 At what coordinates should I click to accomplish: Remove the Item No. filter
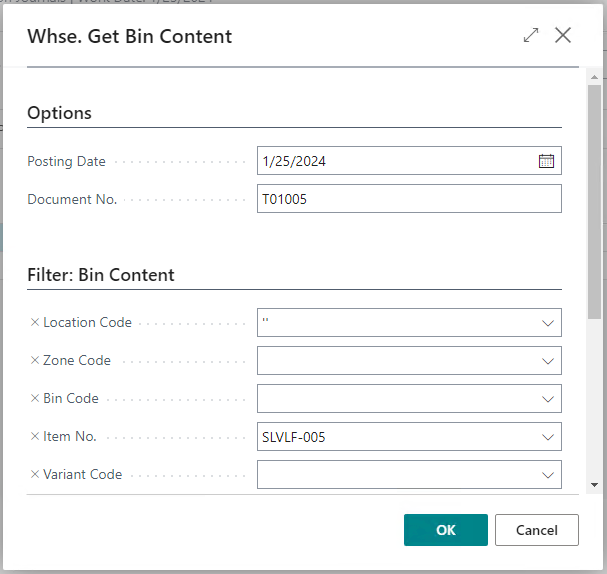tap(35, 437)
